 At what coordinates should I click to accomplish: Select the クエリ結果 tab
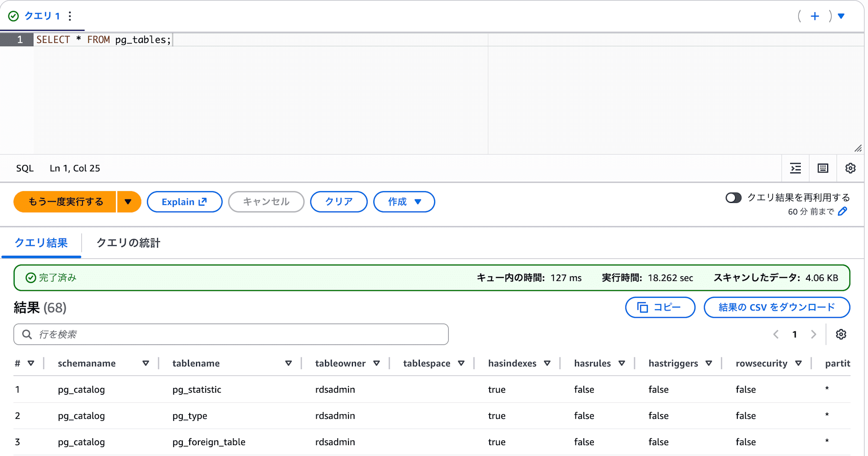pos(41,243)
